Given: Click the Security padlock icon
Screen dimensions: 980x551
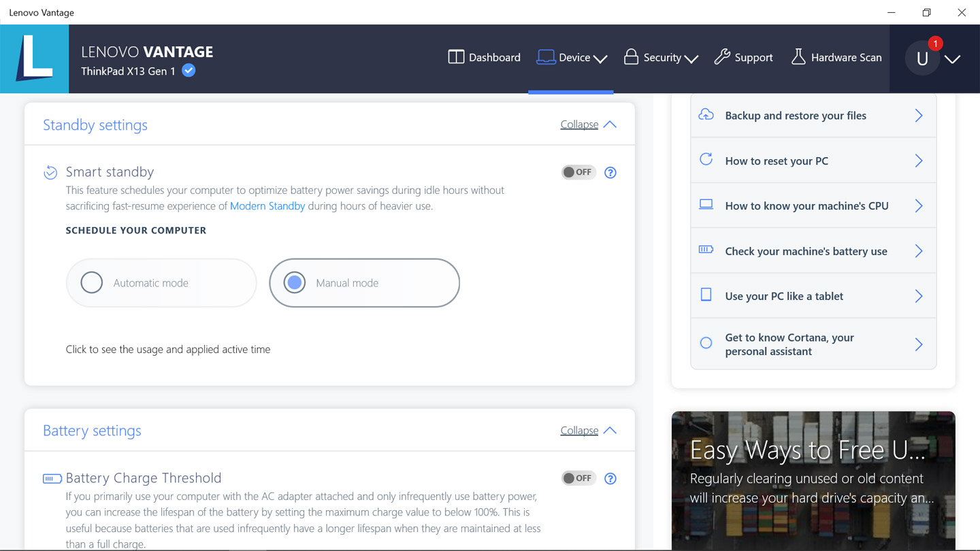Looking at the screenshot, I should pos(631,56).
